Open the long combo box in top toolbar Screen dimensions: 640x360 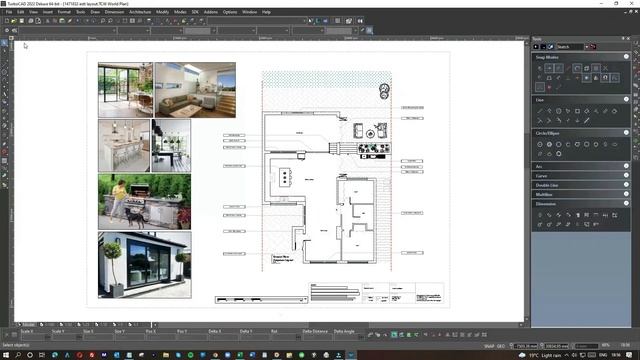pos(257,21)
